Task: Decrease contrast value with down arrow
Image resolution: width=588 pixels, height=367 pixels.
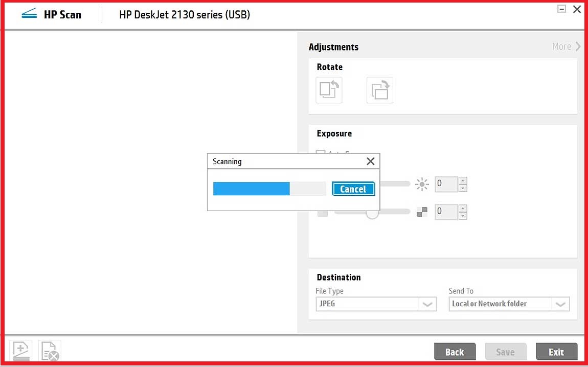Action: click(463, 216)
